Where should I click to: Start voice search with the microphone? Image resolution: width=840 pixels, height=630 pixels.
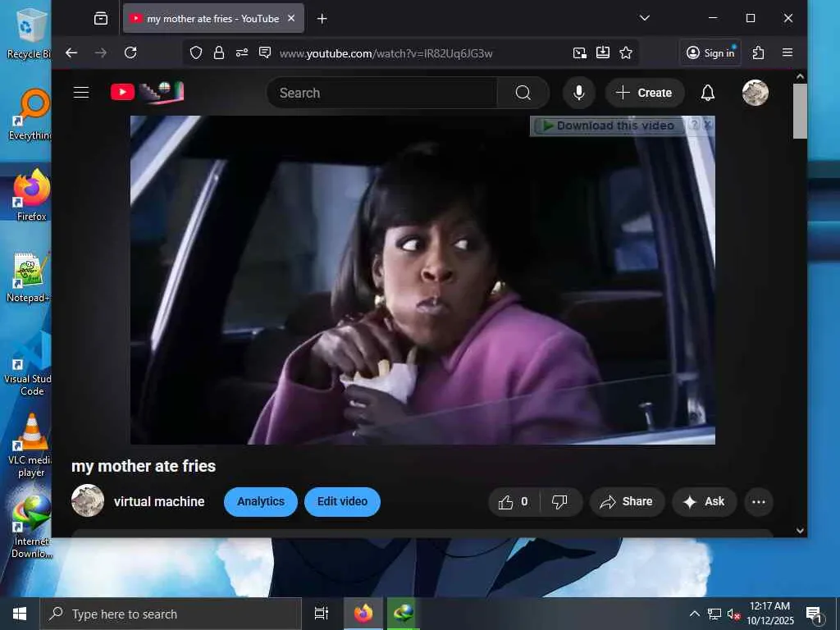coord(578,93)
